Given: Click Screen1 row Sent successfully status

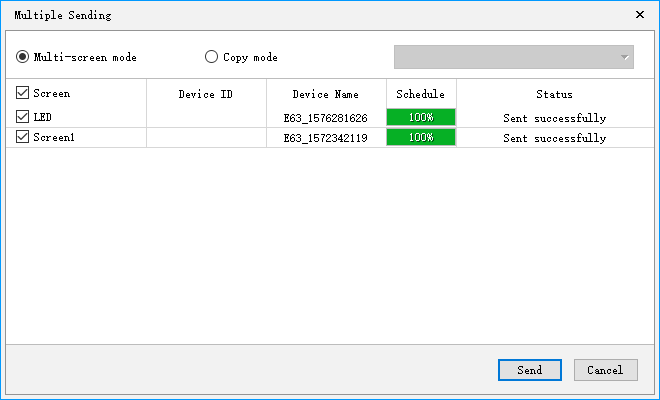Looking at the screenshot, I should 554,138.
